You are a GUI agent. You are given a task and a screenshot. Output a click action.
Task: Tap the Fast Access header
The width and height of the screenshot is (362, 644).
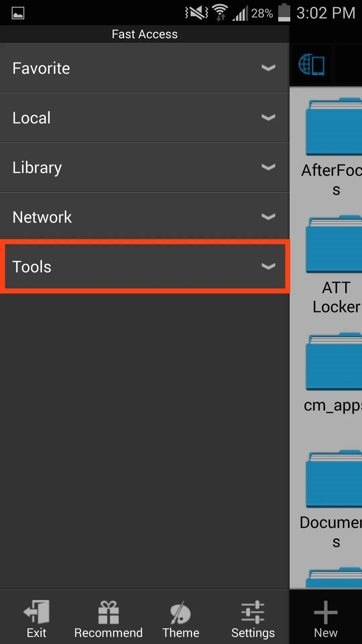point(145,34)
